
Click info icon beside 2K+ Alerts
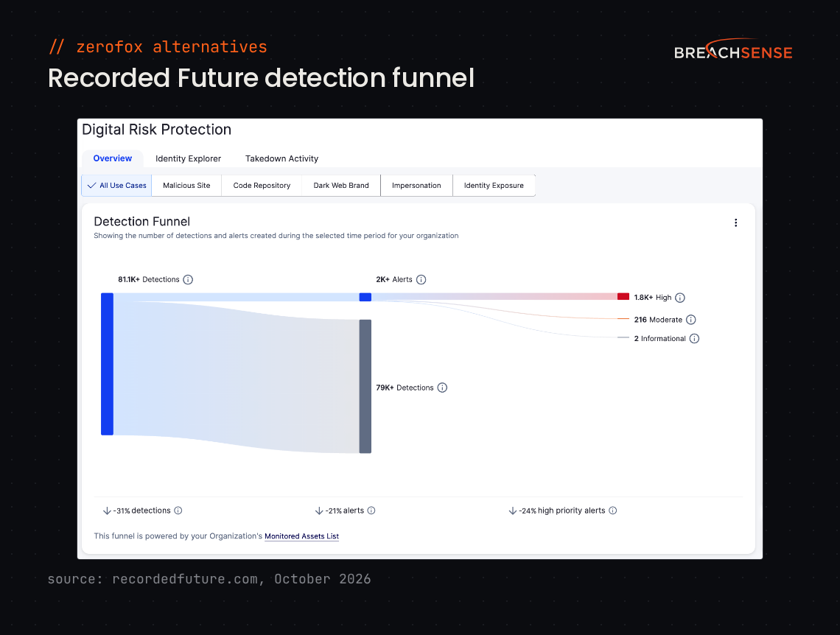click(x=421, y=279)
